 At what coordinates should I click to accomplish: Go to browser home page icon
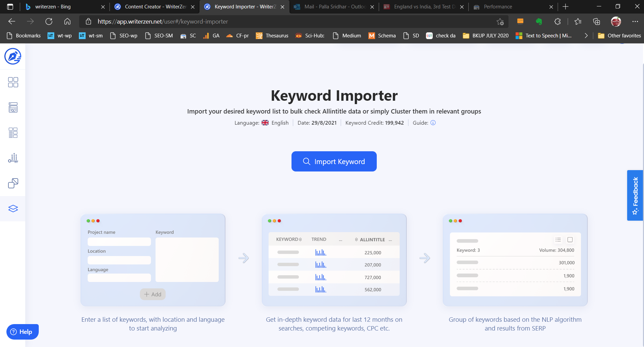[67, 22]
